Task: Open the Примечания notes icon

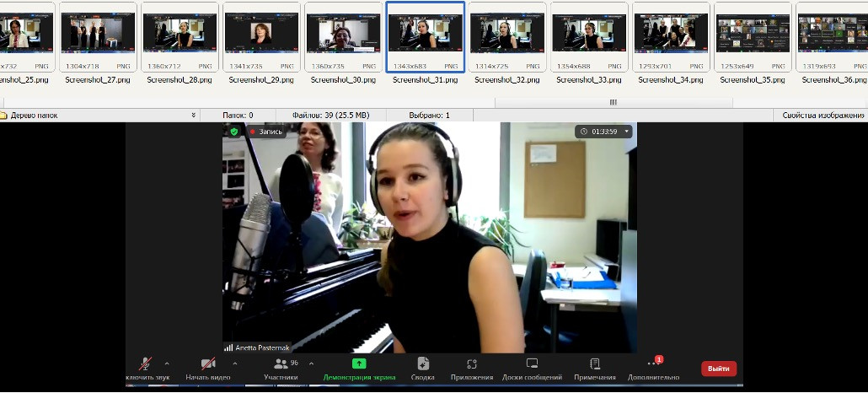Action: click(x=595, y=363)
